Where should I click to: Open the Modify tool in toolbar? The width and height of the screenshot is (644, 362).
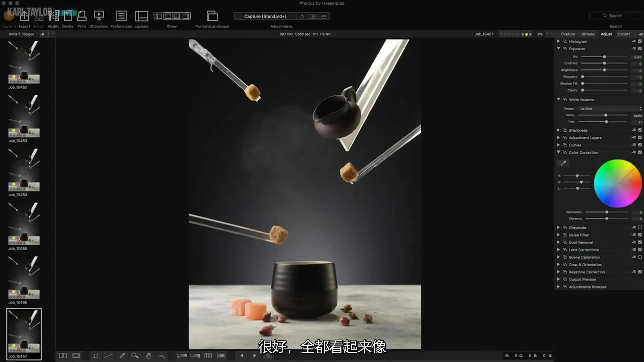pos(53,16)
